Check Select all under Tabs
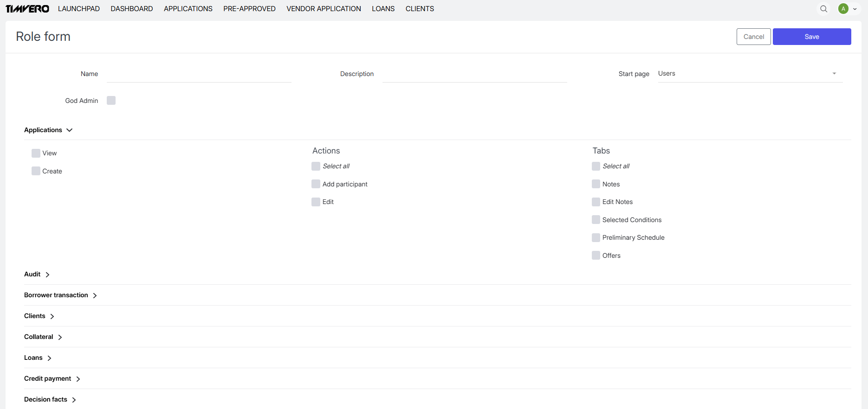 point(596,166)
